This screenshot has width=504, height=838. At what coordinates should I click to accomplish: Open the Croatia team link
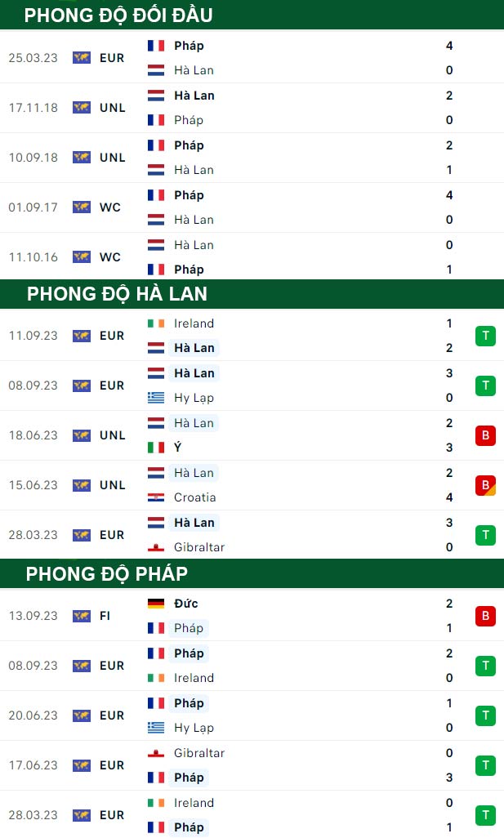pyautogui.click(x=194, y=497)
